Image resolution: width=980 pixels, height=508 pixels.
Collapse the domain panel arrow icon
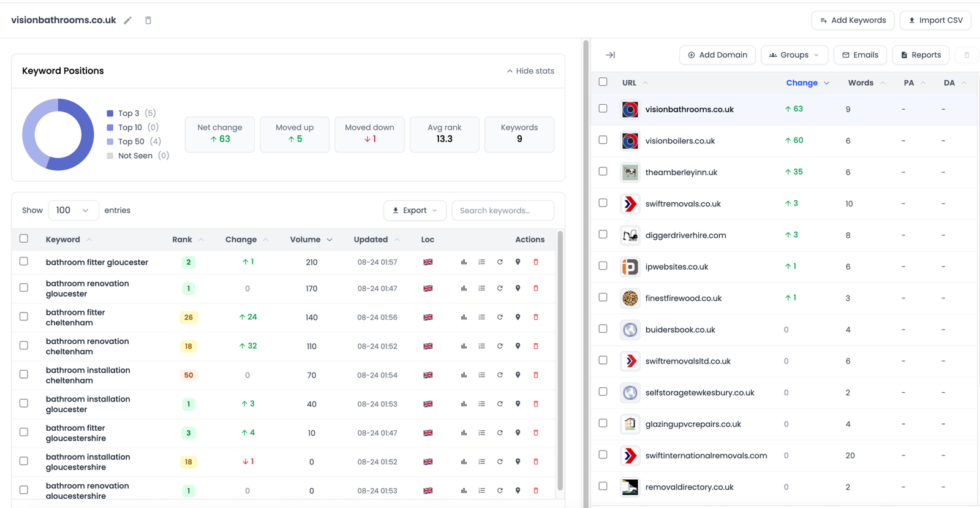(610, 55)
